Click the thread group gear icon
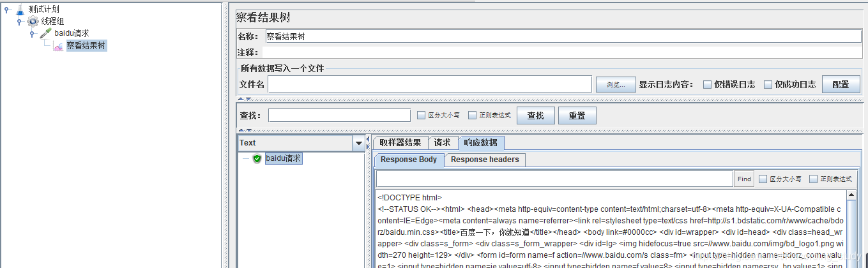 tap(33, 21)
